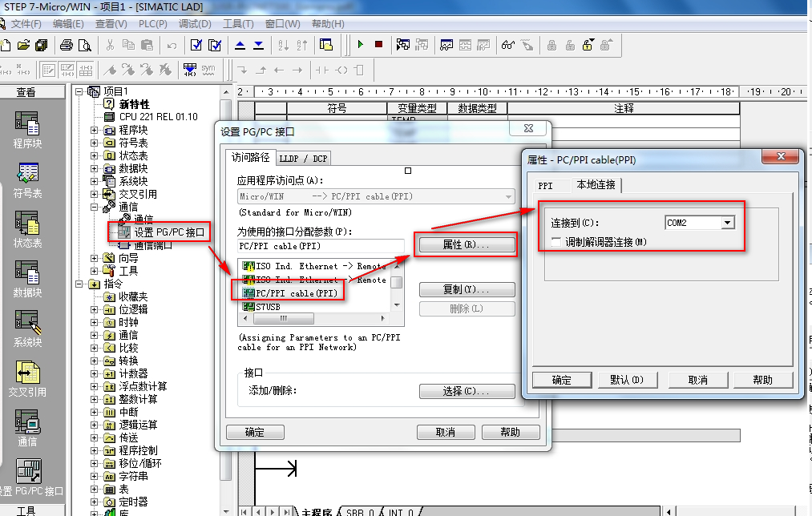Click the red Stop PLC icon
The width and height of the screenshot is (812, 516).
click(378, 45)
